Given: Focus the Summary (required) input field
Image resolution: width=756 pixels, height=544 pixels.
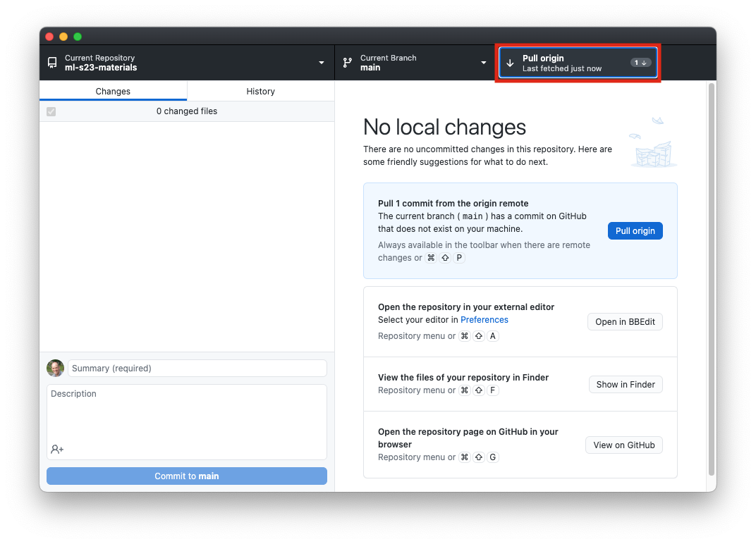Looking at the screenshot, I should coord(197,368).
